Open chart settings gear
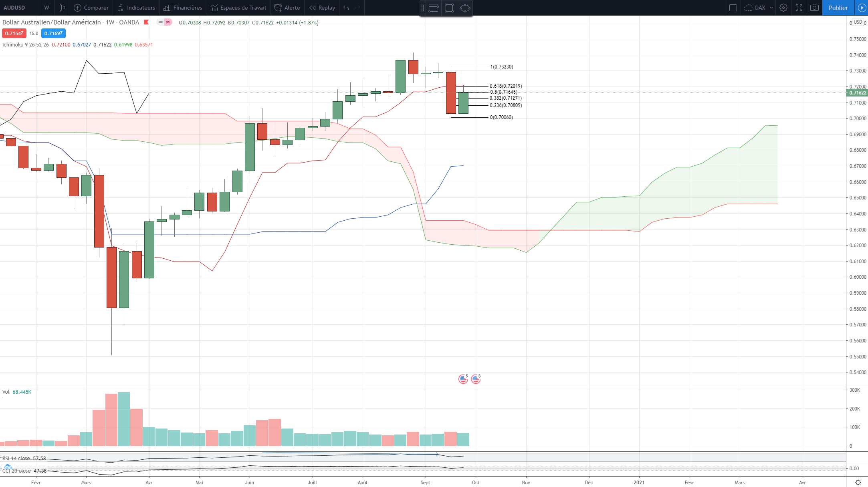Image resolution: width=868 pixels, height=487 pixels. (783, 8)
